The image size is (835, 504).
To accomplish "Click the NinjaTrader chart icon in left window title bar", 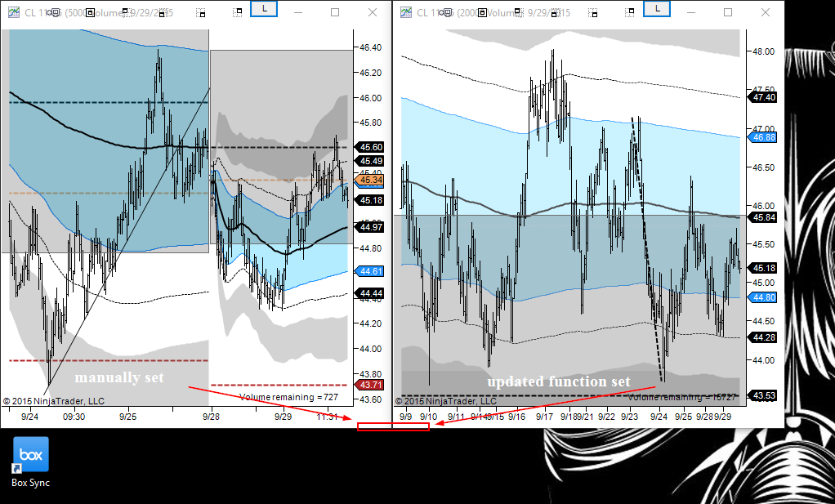I will pos(12,12).
